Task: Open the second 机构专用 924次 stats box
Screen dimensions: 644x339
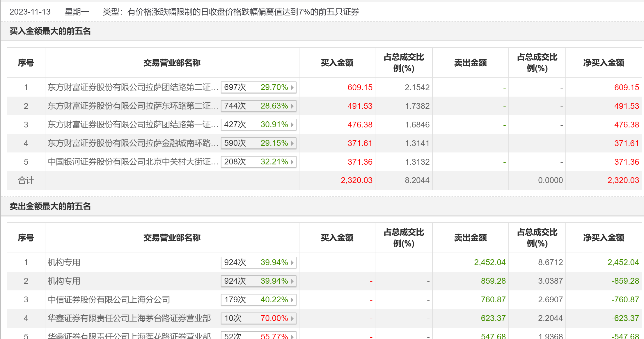Action: coord(258,281)
